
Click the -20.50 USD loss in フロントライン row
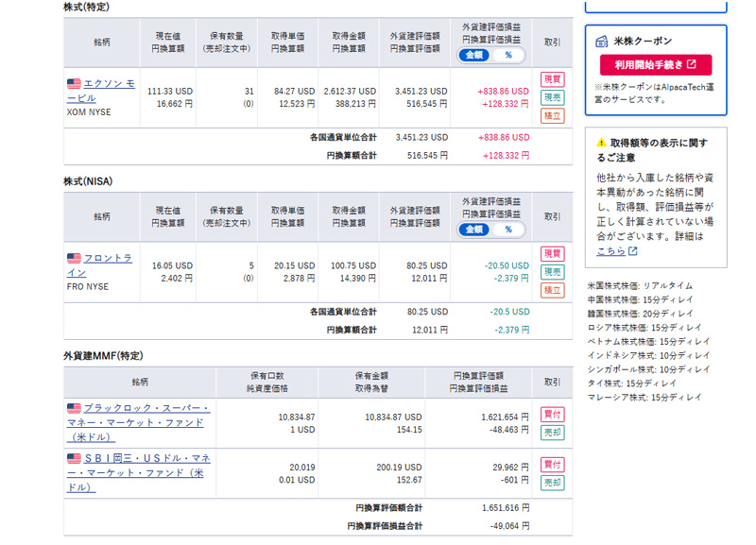tap(507, 265)
